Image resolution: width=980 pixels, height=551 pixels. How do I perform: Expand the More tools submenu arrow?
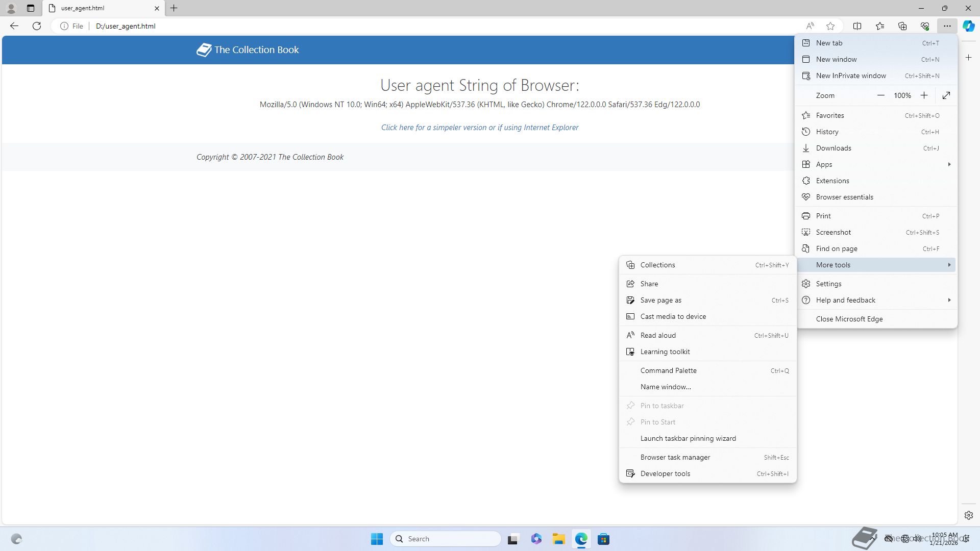click(x=949, y=265)
